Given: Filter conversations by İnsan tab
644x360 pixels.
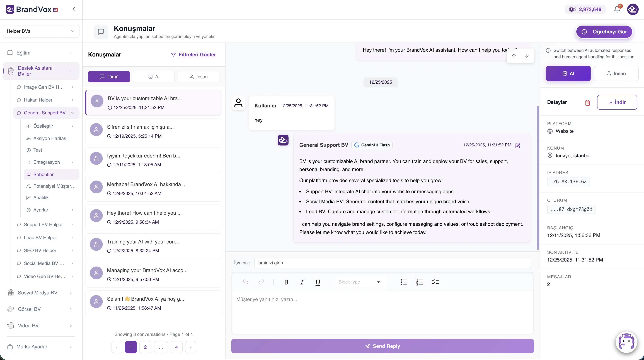Looking at the screenshot, I should pos(198,77).
